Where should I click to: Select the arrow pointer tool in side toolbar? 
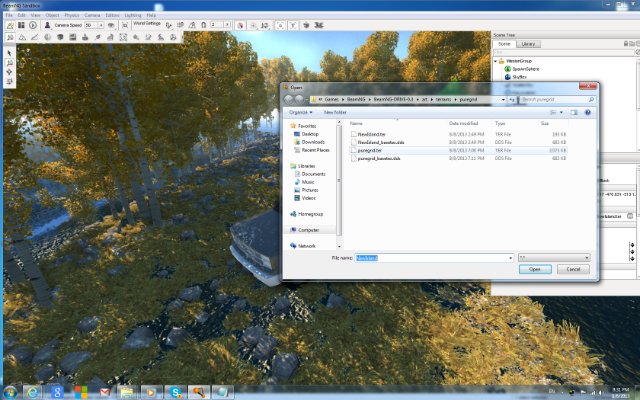[9, 53]
